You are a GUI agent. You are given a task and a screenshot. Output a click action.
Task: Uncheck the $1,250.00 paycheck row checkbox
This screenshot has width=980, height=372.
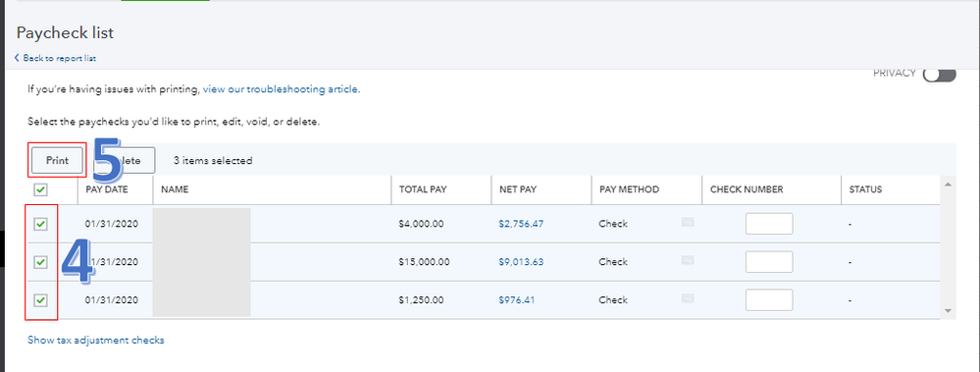[x=40, y=300]
